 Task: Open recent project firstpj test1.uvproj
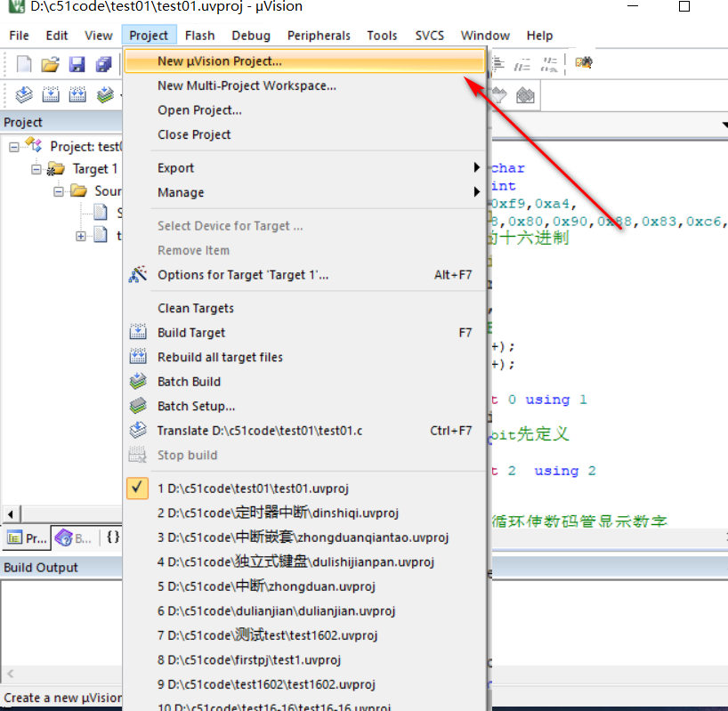304,660
